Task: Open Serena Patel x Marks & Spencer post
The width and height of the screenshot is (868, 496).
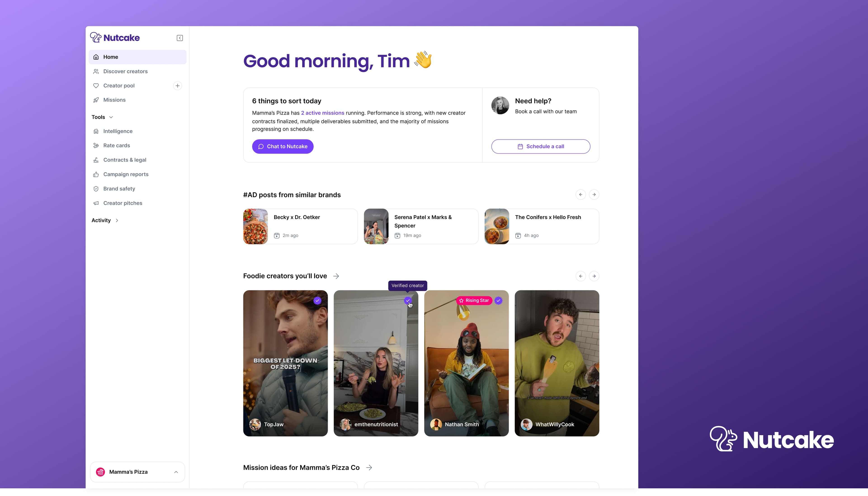Action: 421,226
